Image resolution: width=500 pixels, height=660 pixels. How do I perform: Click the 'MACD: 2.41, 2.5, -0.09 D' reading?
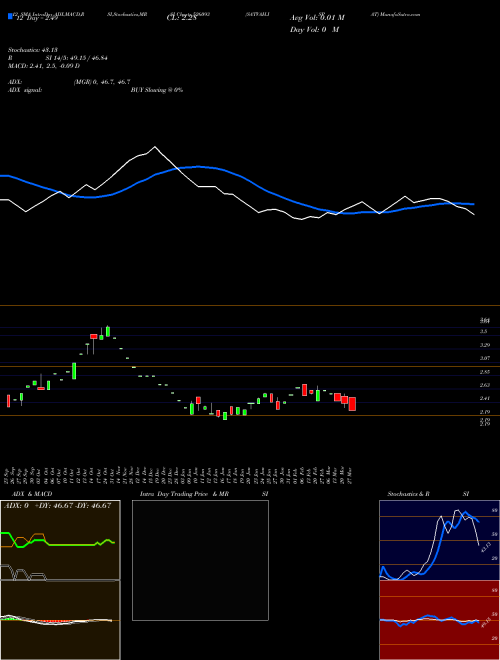[x=44, y=66]
